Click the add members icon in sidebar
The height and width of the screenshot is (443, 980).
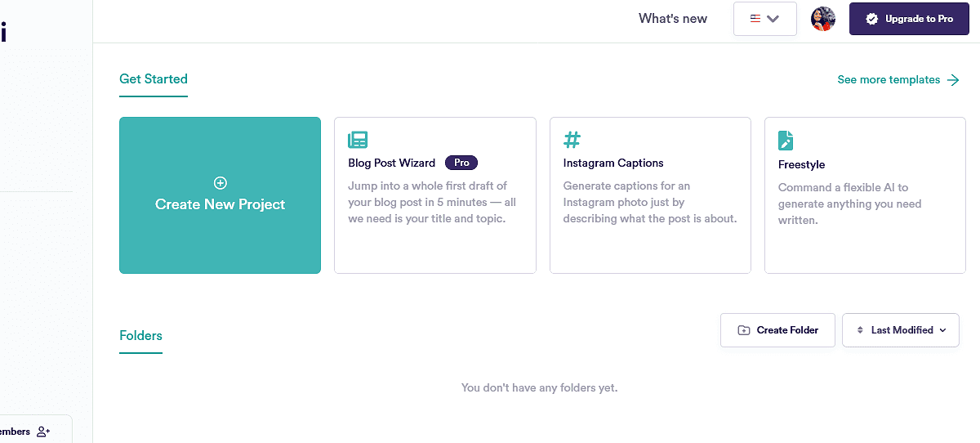coord(43,432)
